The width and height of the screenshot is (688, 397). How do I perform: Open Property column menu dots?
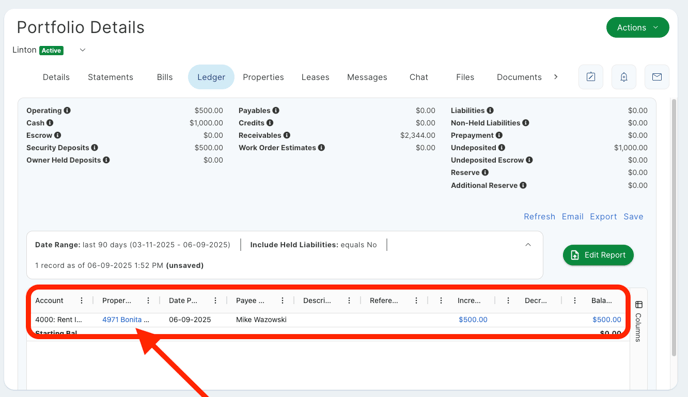[148, 300]
